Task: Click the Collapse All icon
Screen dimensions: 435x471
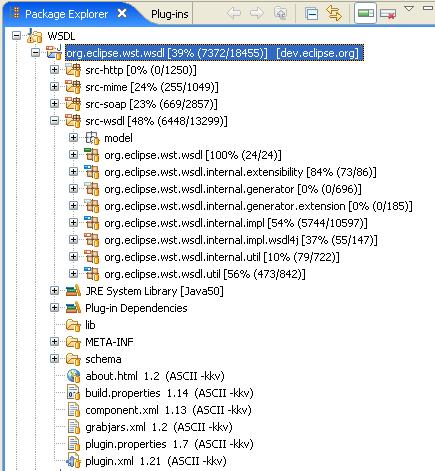Action: tap(311, 14)
